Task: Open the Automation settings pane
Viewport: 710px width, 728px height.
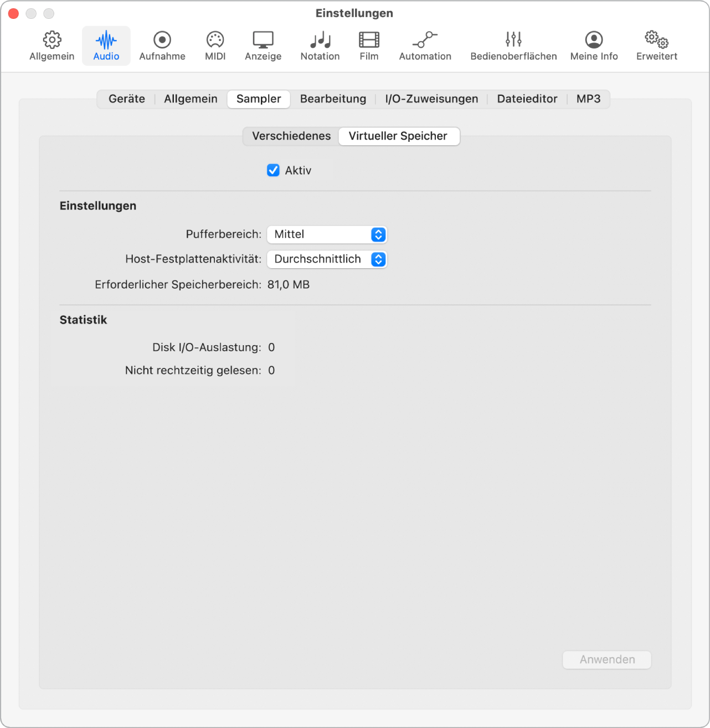Action: (425, 46)
